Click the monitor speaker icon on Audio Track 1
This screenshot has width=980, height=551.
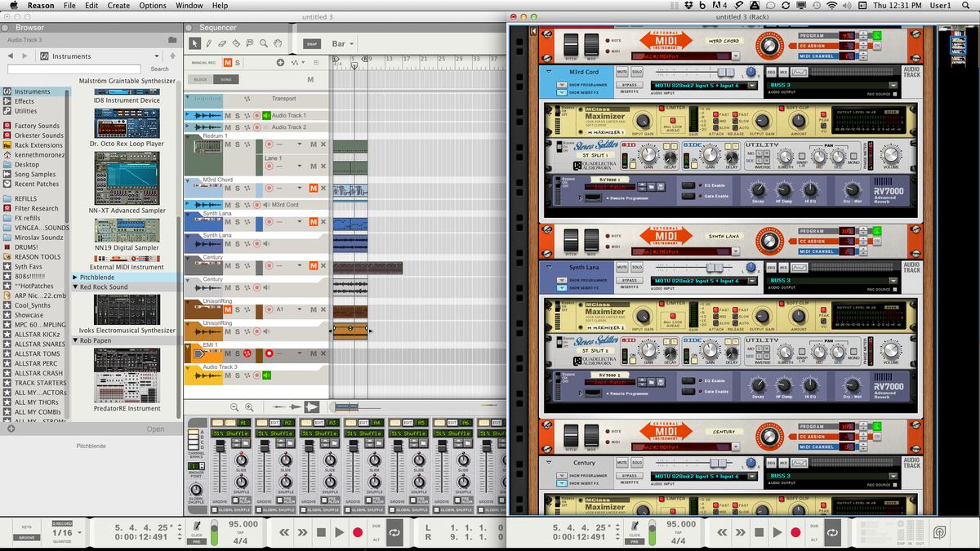pyautogui.click(x=267, y=116)
